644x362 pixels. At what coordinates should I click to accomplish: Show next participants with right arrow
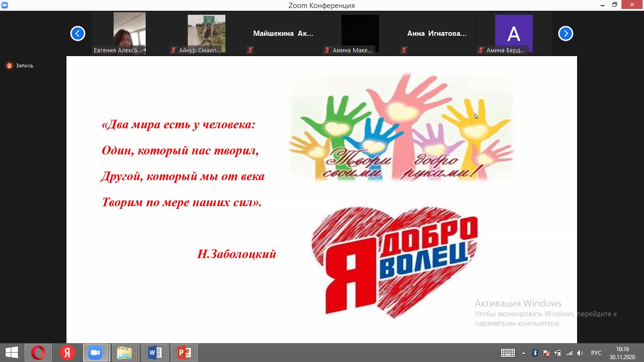pos(565,33)
